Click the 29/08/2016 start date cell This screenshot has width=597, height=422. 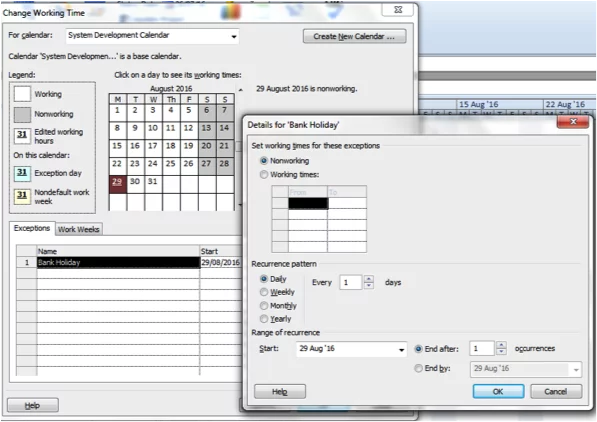pyautogui.click(x=220, y=262)
